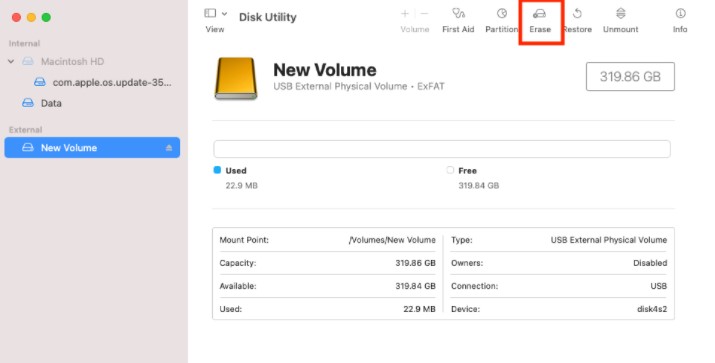Image resolution: width=715 pixels, height=363 pixels.
Task: Select Macintosh HD in sidebar
Action: coord(72,61)
